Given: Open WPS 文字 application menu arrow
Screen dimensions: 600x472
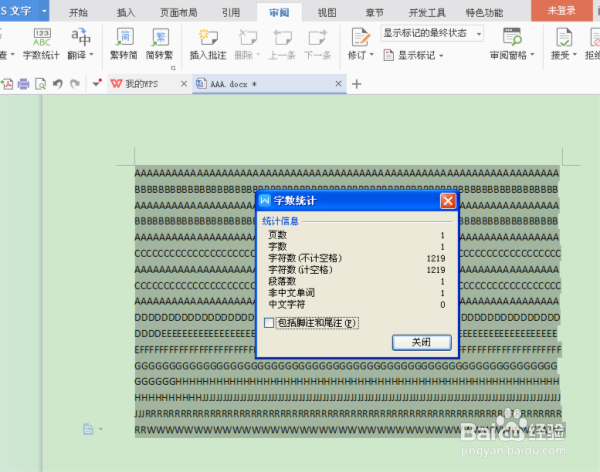Looking at the screenshot, I should pos(44,11).
